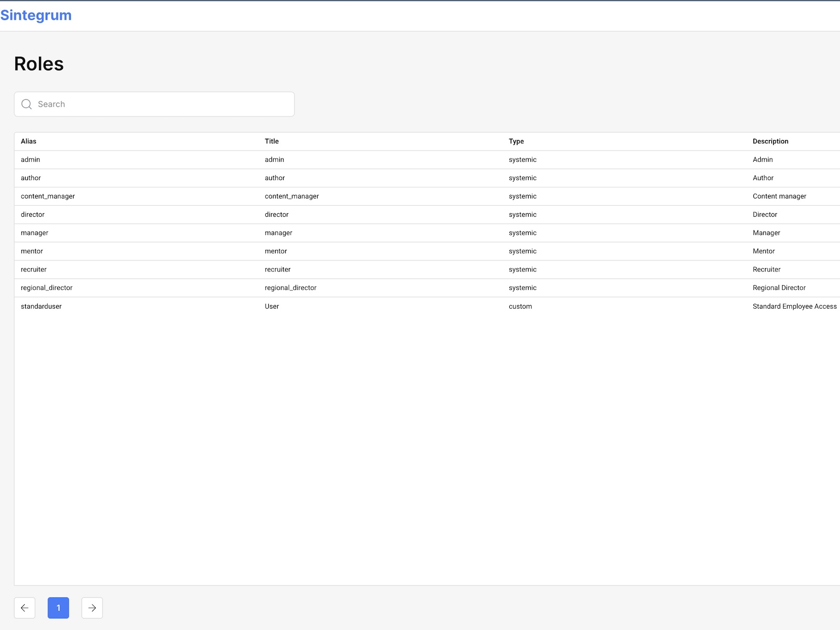Select the author role row

click(210, 178)
